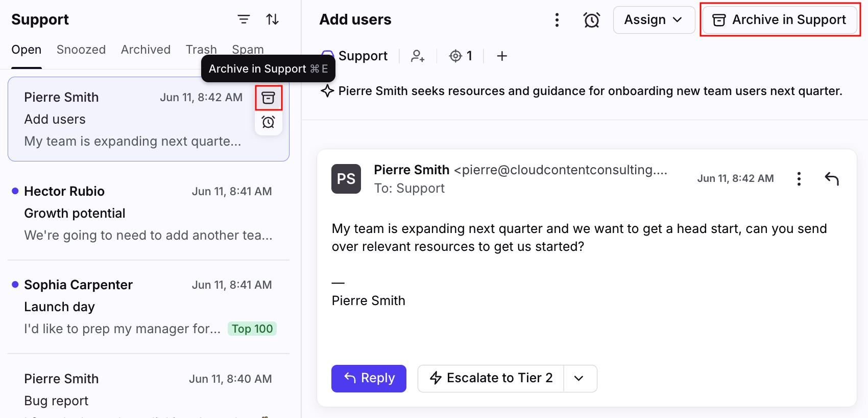The height and width of the screenshot is (418, 868).
Task: Open the linked items target counter
Action: coord(461,56)
